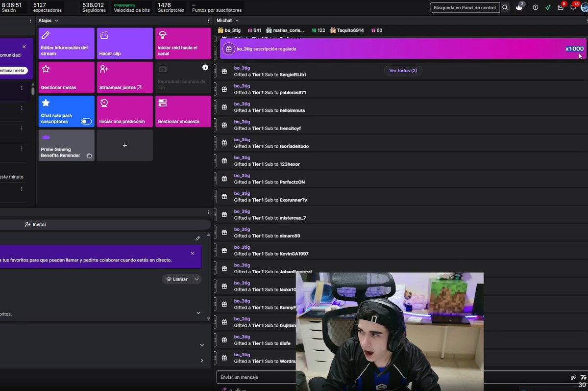
Task: Open the dropdown arrow next to Llamar
Action: click(196, 279)
